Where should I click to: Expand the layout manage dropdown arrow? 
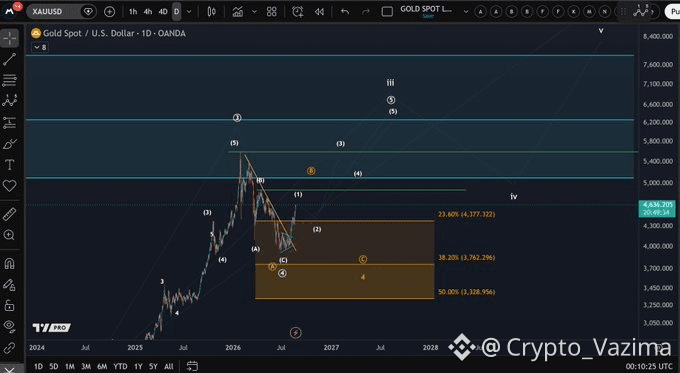click(x=466, y=12)
